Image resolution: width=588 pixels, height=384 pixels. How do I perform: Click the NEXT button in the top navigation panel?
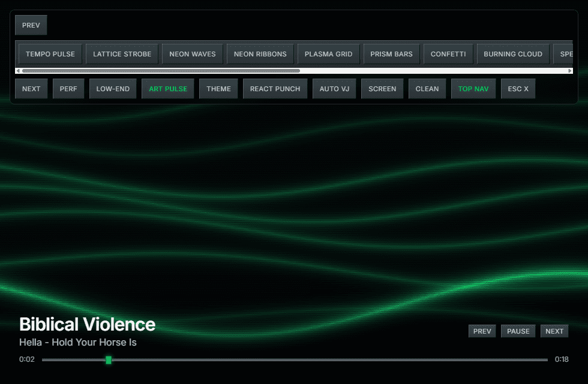(x=31, y=89)
